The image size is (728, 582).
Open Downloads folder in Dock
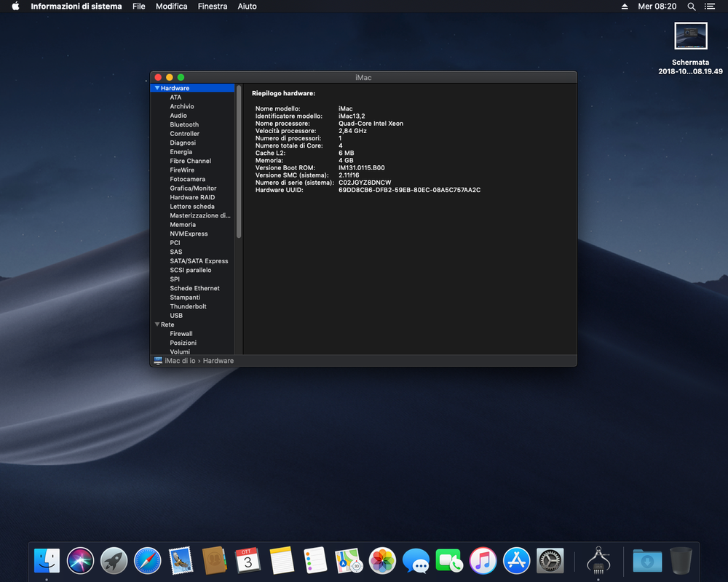[x=647, y=561]
